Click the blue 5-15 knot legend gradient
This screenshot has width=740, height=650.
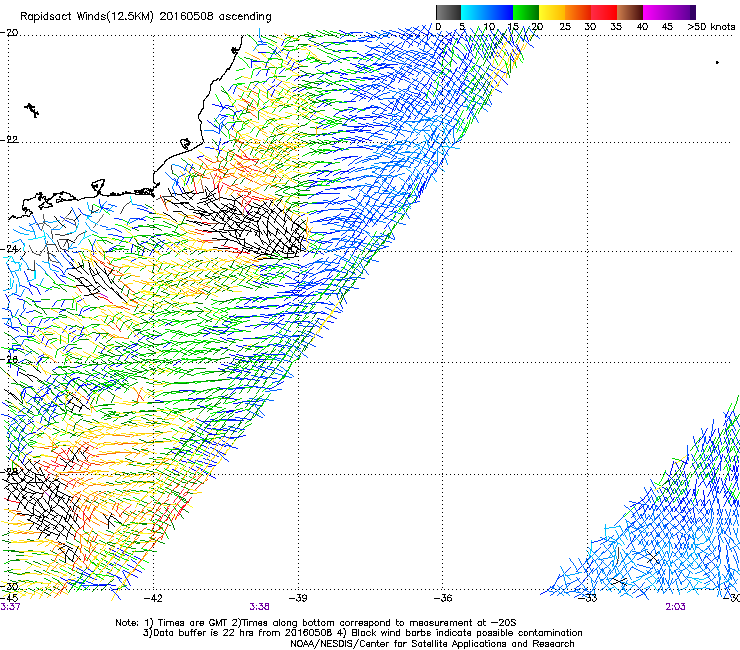tap(487, 12)
